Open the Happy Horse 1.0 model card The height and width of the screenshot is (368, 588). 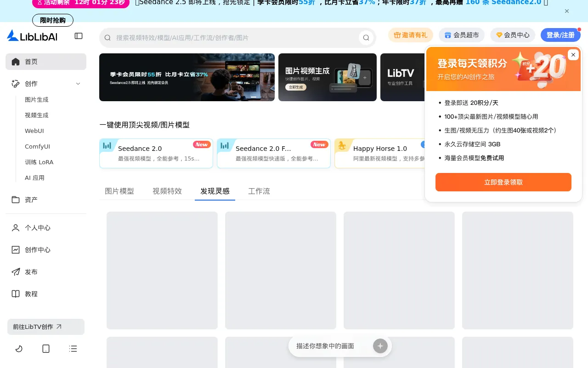pos(379,154)
